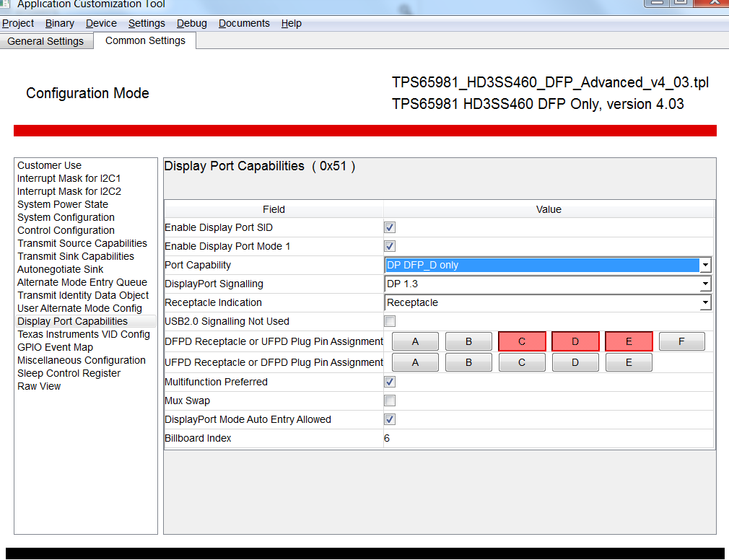Open the Port Capability dropdown
The height and width of the screenshot is (560, 729).
[x=548, y=265]
